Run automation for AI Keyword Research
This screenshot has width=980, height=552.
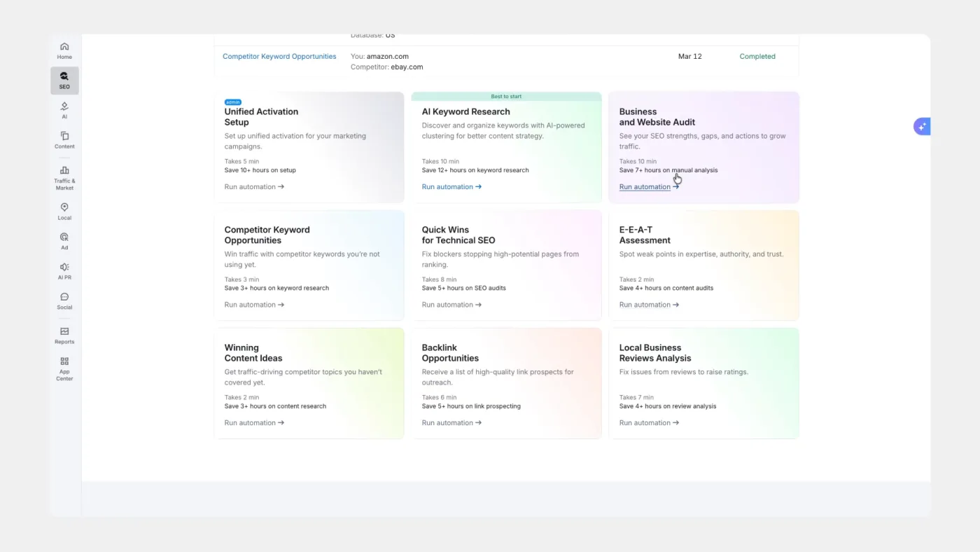point(451,187)
